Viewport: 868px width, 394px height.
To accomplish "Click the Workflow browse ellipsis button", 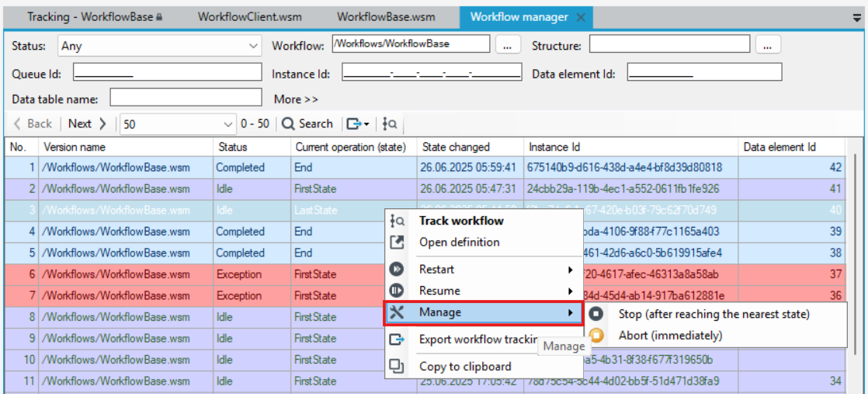I will pyautogui.click(x=508, y=45).
